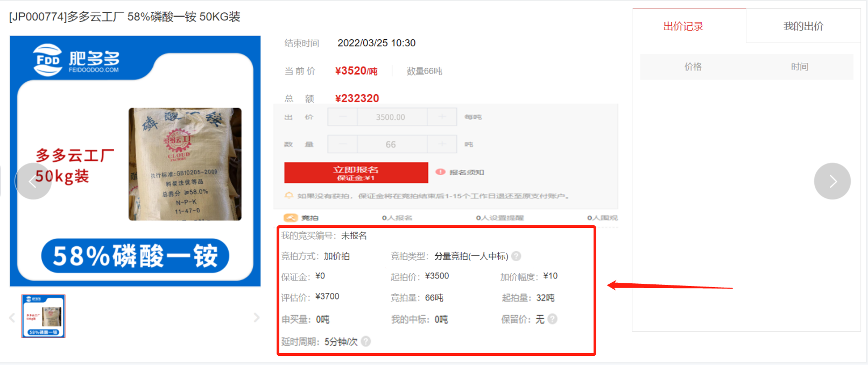The width and height of the screenshot is (868, 365).
Task: Click the 保证金 ¥0 value
Action: [x=320, y=276]
